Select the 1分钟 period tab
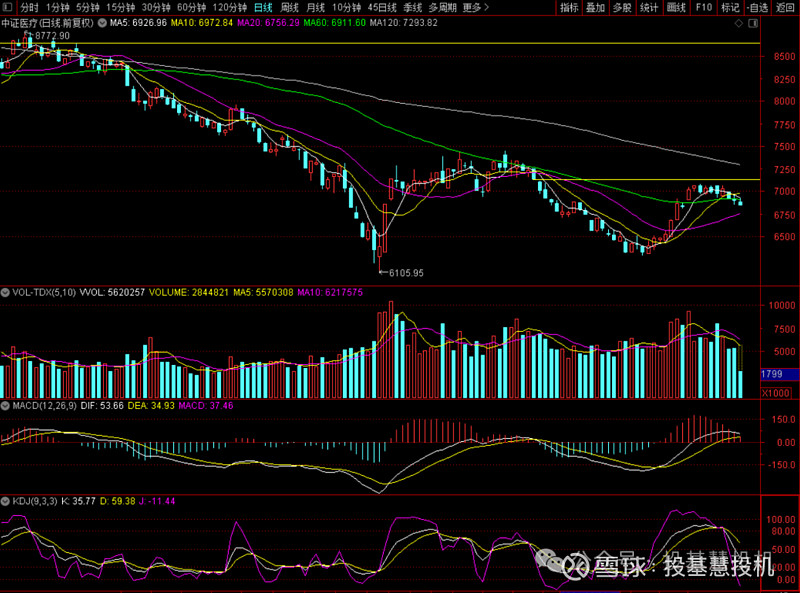800x593 pixels. pos(57,8)
